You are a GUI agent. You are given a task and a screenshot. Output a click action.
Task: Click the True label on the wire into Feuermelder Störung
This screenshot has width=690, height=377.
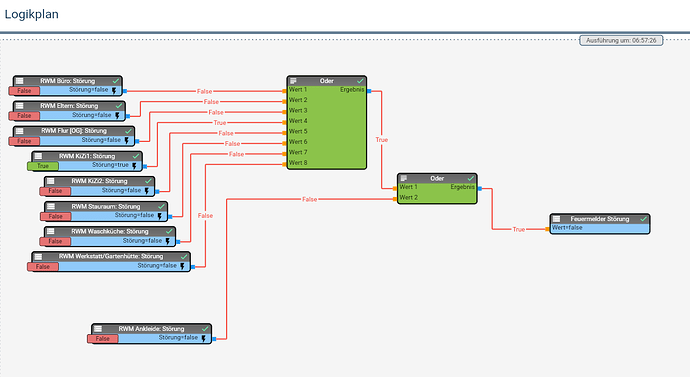point(518,229)
